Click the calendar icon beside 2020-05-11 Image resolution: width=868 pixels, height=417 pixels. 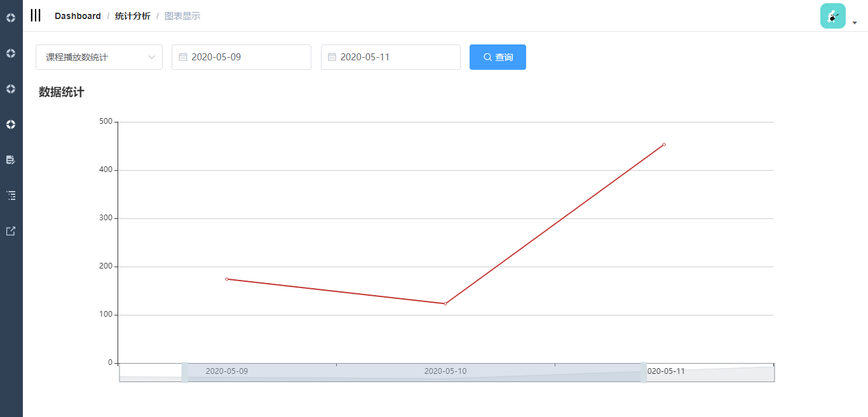coord(332,57)
